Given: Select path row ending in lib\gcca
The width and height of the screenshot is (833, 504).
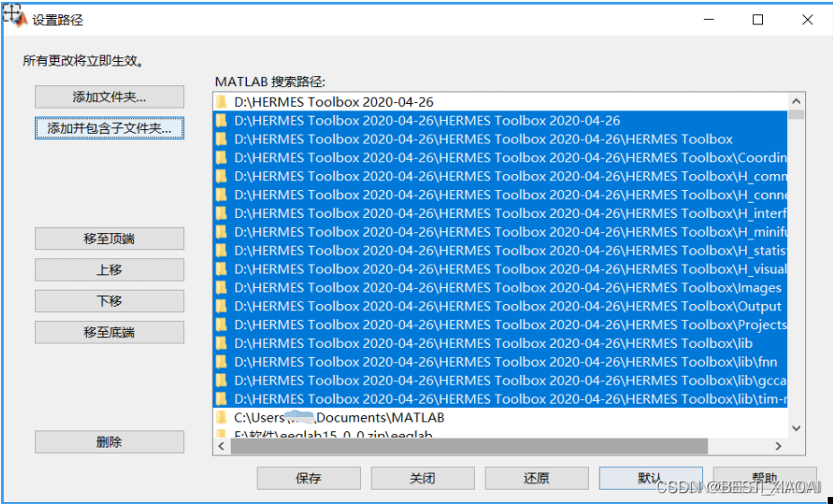Looking at the screenshot, I should tap(501, 380).
